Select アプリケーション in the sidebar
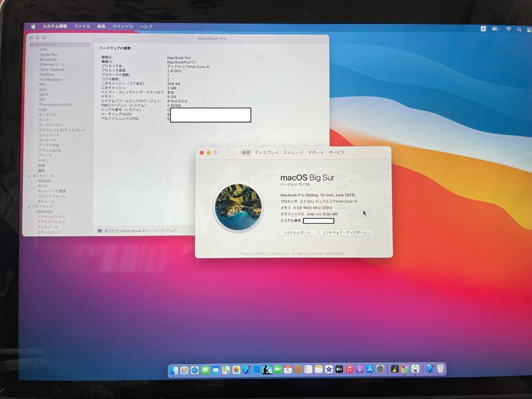 (x=51, y=222)
